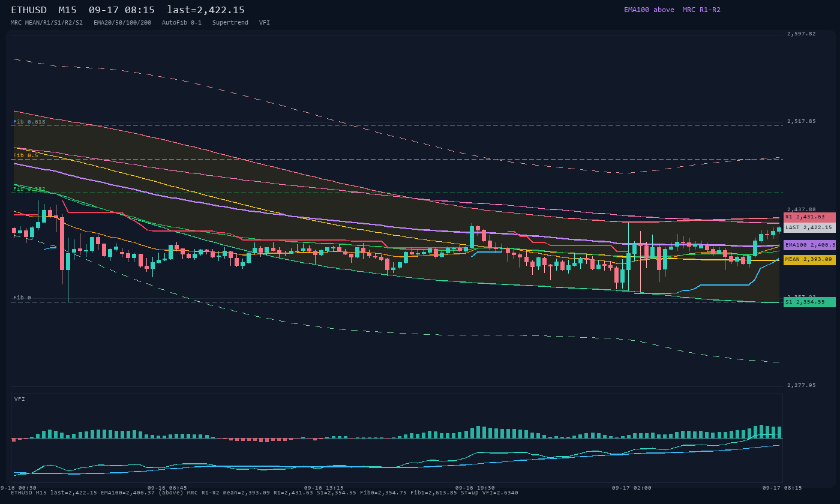
Task: Click the red "R1 2,431.63" price tag
Action: click(809, 217)
